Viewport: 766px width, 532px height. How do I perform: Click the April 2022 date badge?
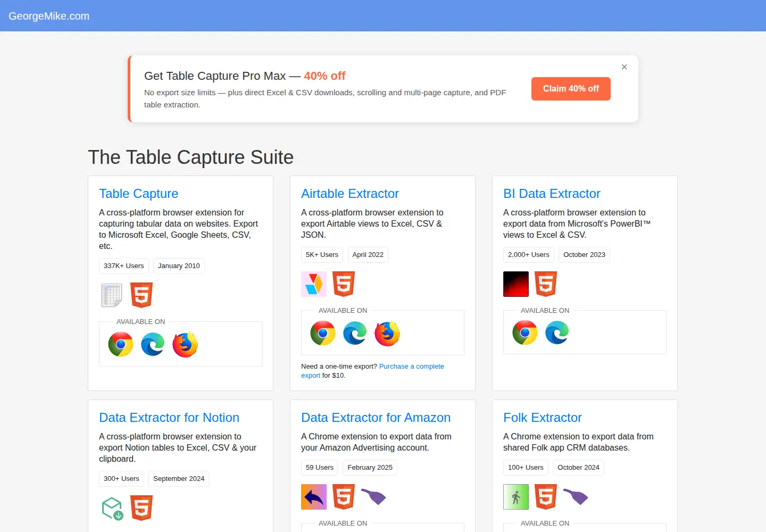tap(368, 255)
